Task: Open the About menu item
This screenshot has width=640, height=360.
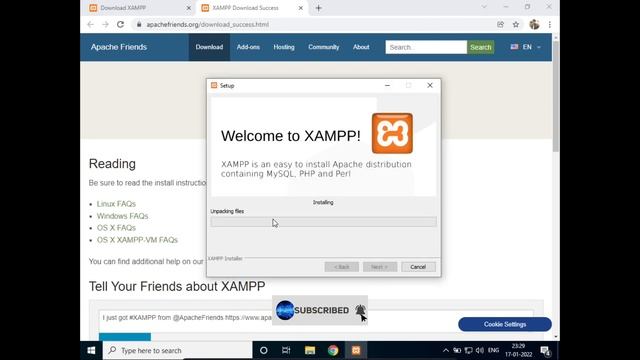Action: (361, 47)
